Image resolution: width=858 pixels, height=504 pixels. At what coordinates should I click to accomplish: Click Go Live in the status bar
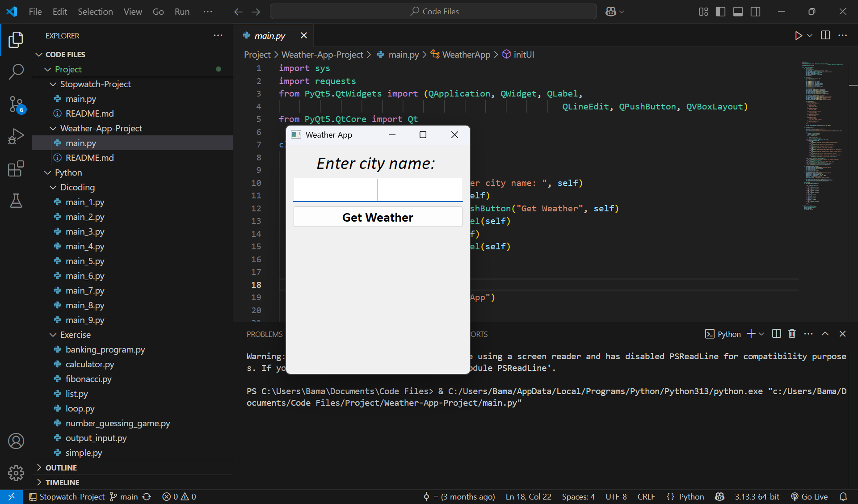point(809,497)
